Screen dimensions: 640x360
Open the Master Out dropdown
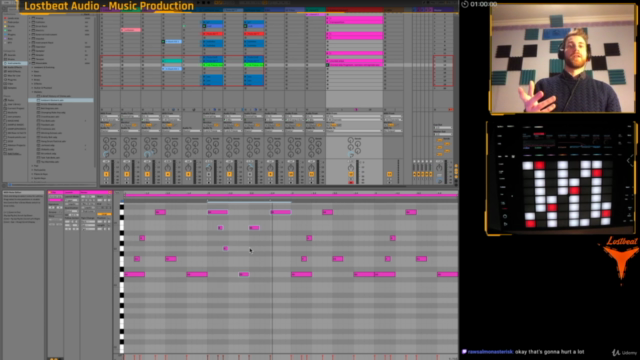(x=443, y=134)
